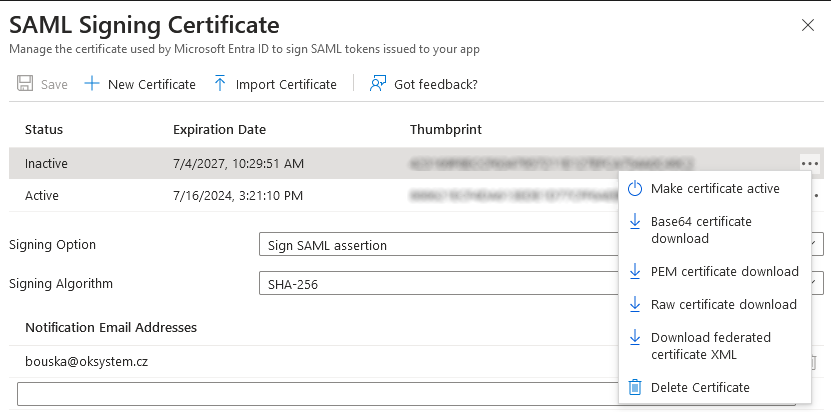Viewport: 831px width, 412px height.
Task: Click the Import Certificate upload arrow icon
Action: (x=220, y=84)
